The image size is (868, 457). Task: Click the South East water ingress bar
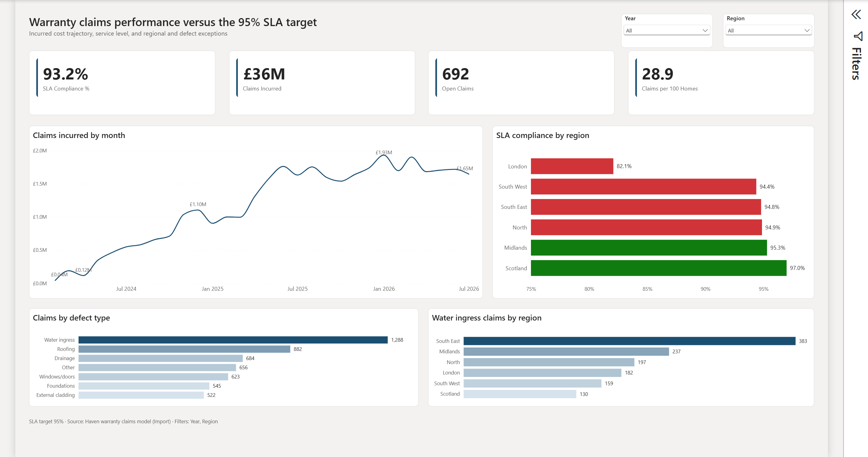click(629, 341)
